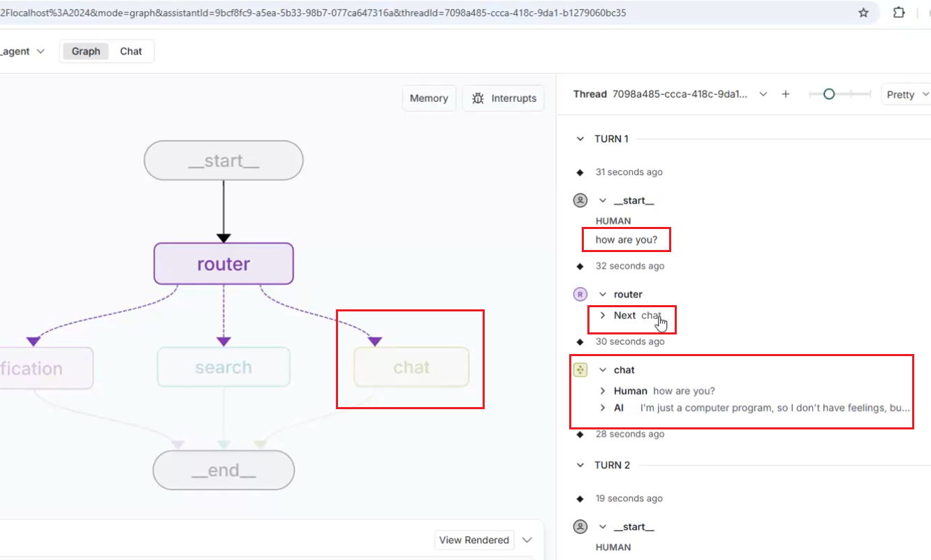Expand the AI message under chat
Image resolution: width=931 pixels, height=560 pixels.
603,408
